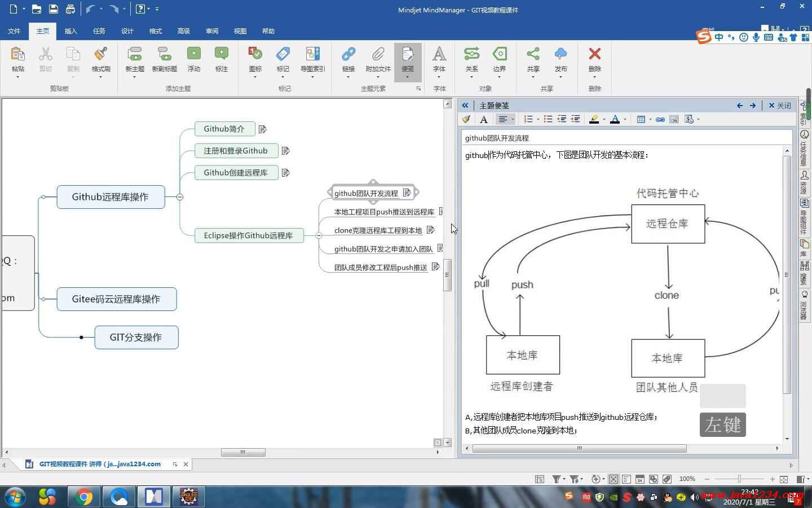
Task: Open numbered list dropdown arrow in notes toolbar
Action: (x=538, y=119)
